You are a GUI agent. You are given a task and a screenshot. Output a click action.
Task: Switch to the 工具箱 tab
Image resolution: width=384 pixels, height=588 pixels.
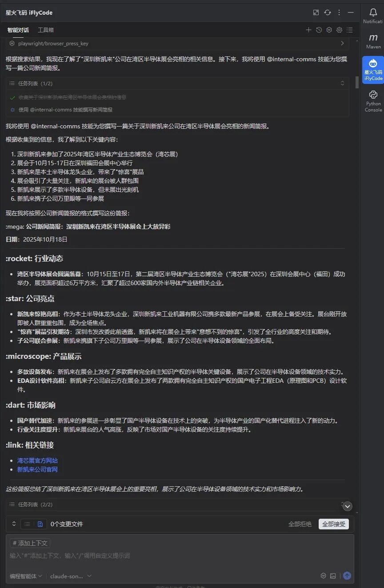coord(46,30)
